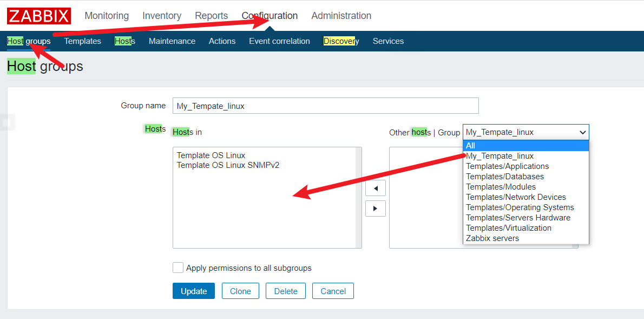Open the Other hosts Group dropdown
Image resolution: width=644 pixels, height=319 pixels.
[525, 132]
